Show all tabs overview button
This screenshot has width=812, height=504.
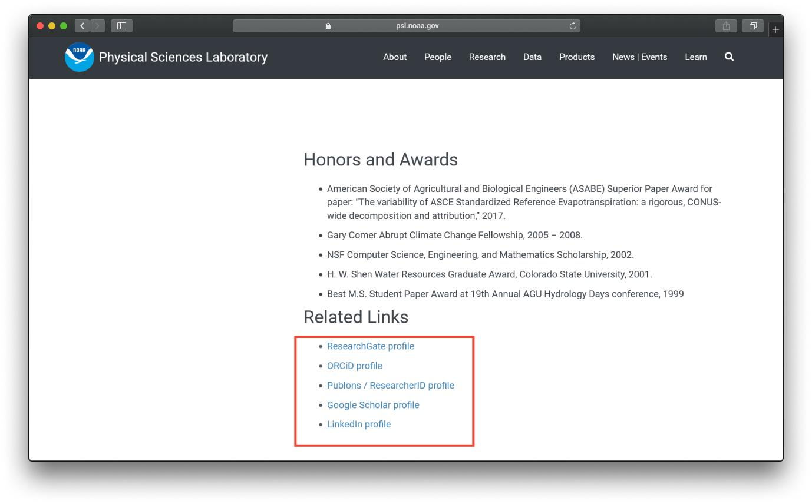coord(752,26)
